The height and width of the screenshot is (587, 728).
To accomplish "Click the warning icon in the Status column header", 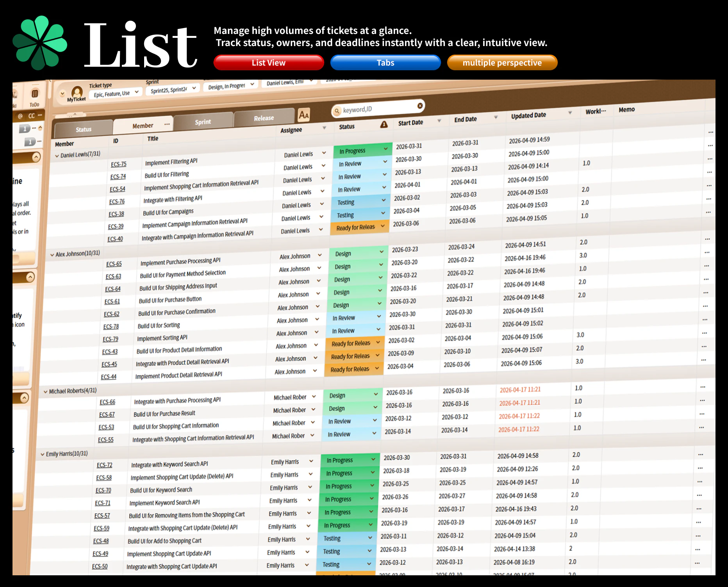I will coord(384,124).
